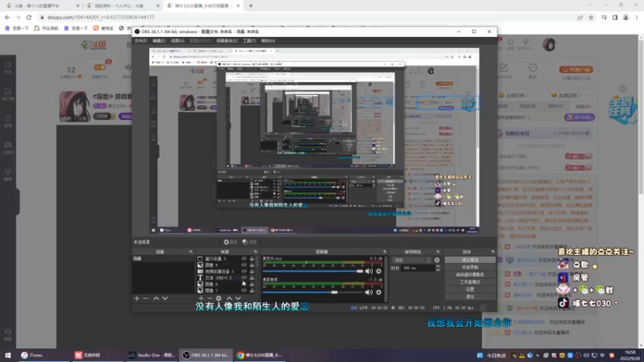Click the Windows Start button

8,356
